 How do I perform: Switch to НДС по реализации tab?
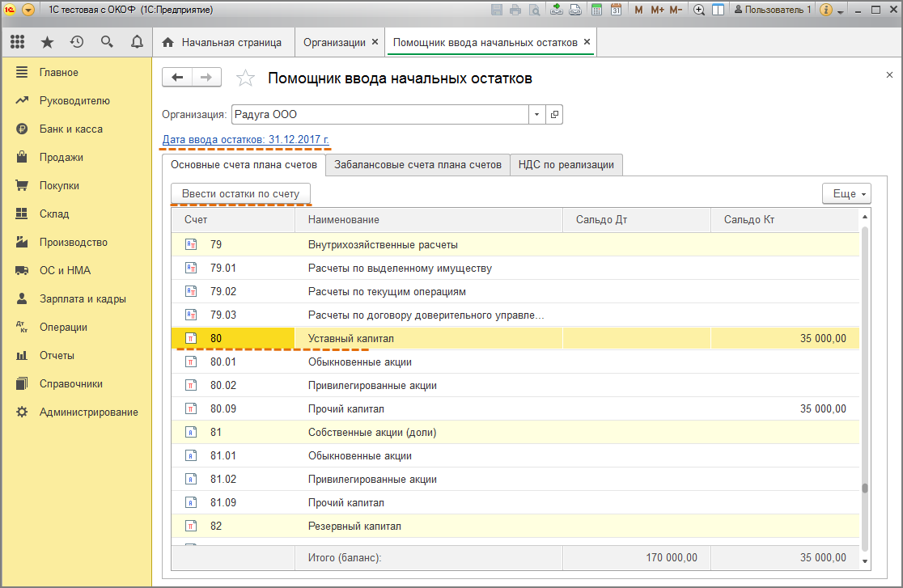coord(566,165)
